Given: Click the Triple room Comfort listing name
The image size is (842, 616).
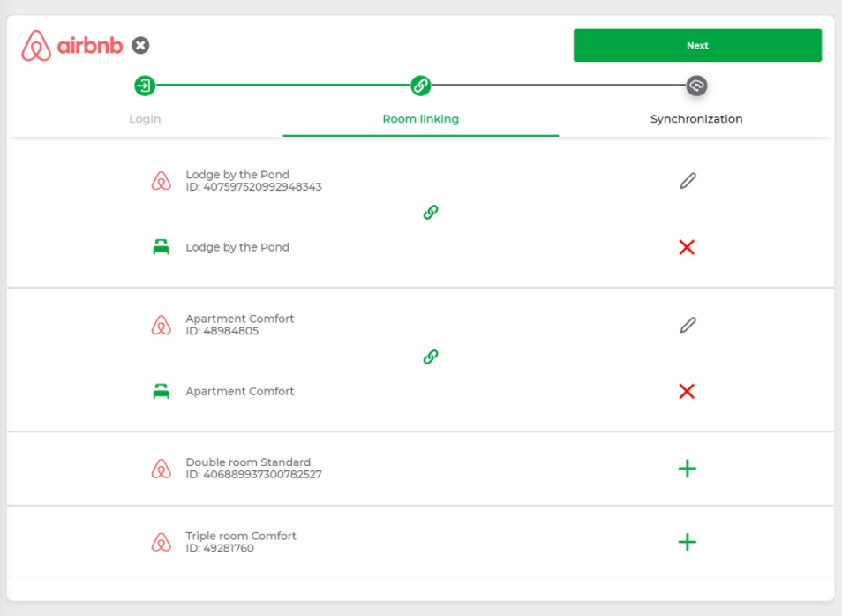Looking at the screenshot, I should (241, 536).
